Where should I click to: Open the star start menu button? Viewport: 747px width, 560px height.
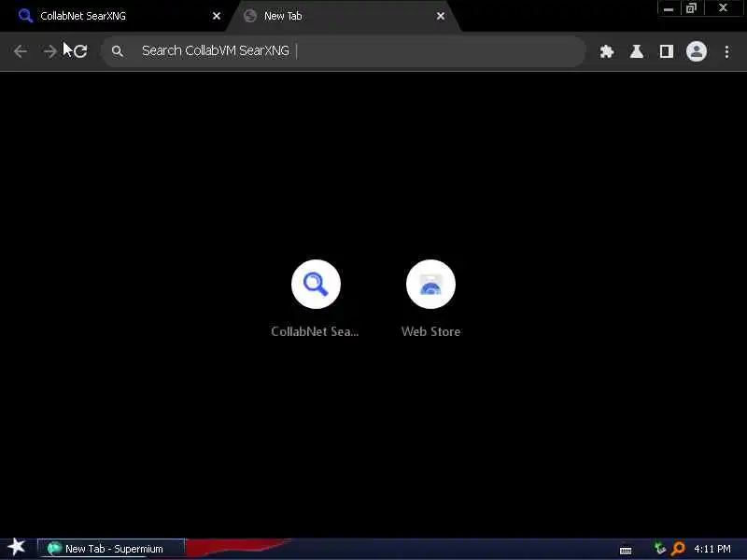point(17,547)
